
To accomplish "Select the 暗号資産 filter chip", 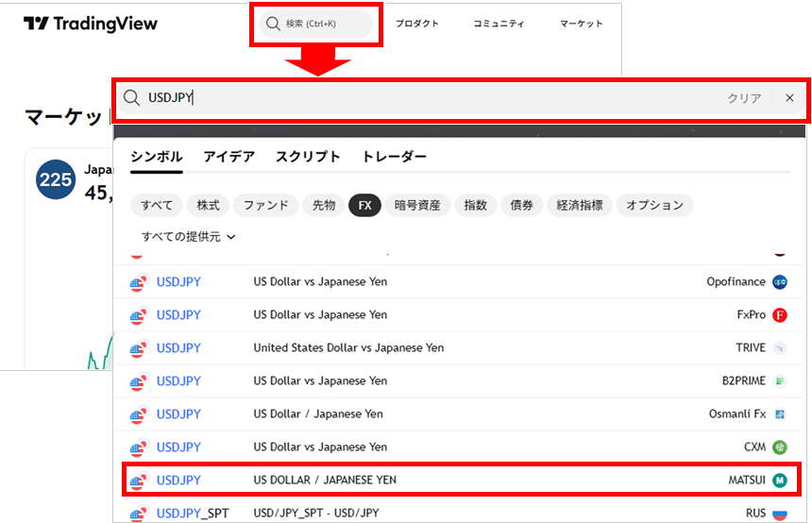I will (x=417, y=205).
